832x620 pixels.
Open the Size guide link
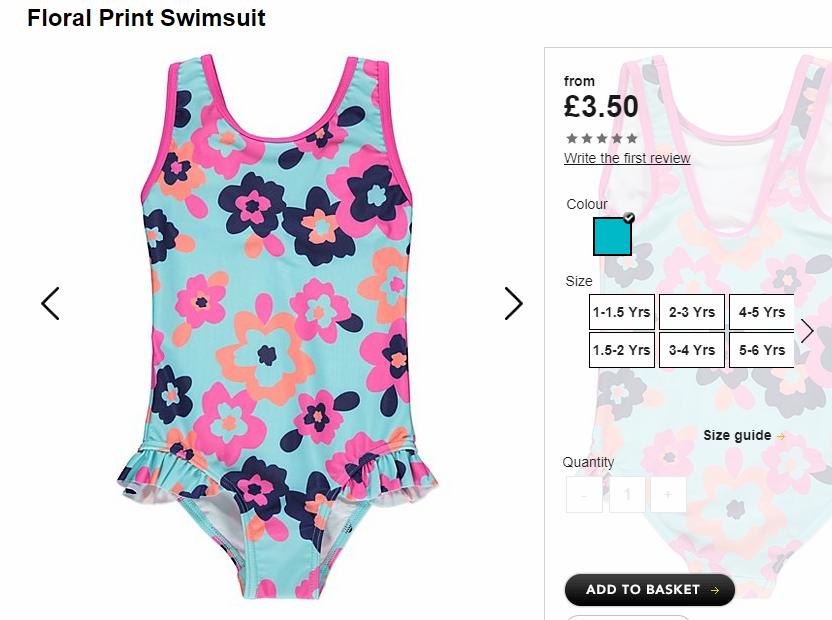[737, 435]
